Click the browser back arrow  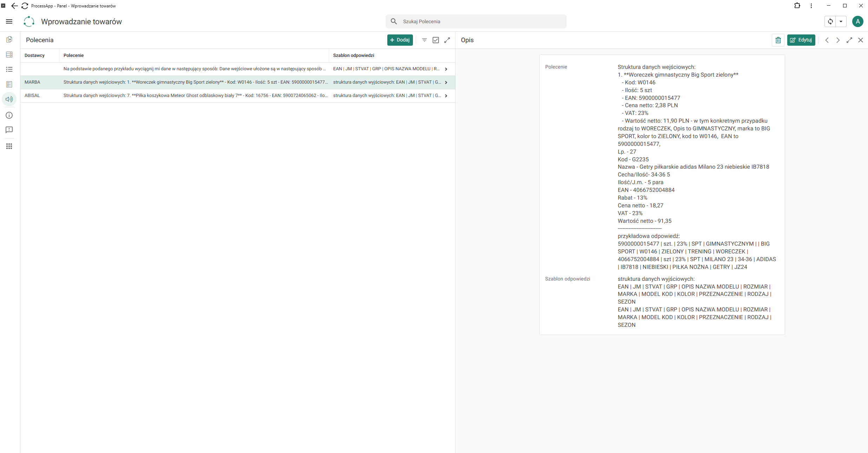coord(14,6)
